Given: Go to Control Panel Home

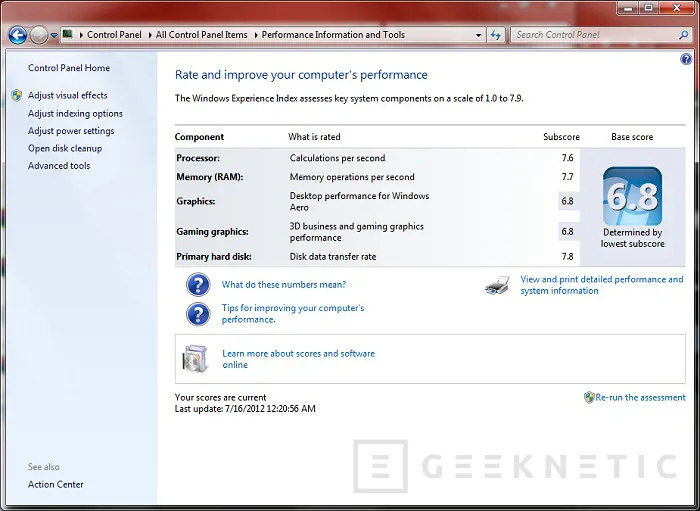Looking at the screenshot, I should point(69,68).
